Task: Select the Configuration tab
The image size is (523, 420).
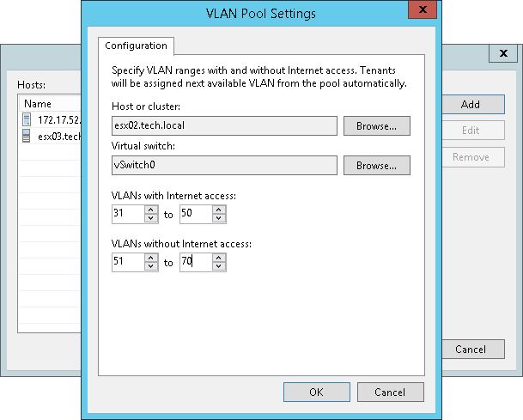Action: [136, 46]
